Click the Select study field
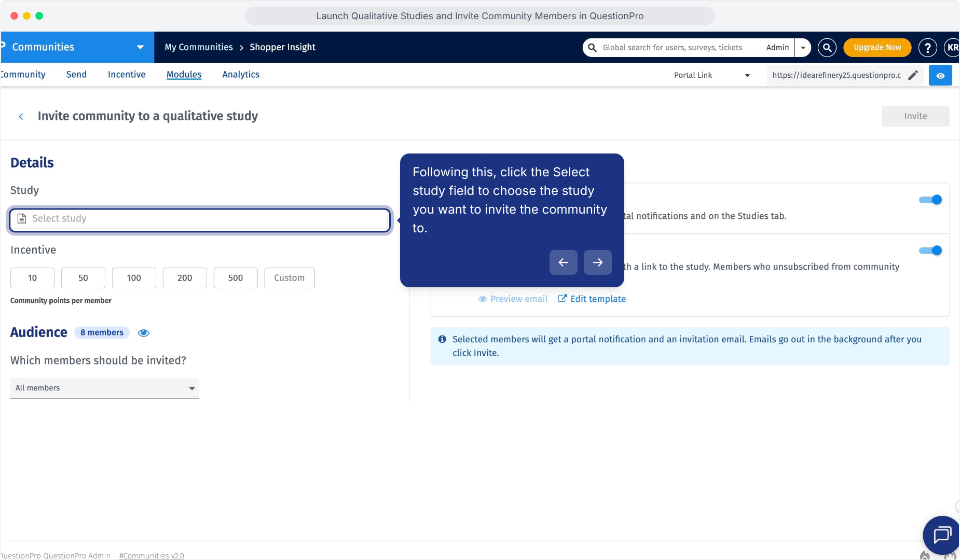The height and width of the screenshot is (560, 960). click(200, 219)
